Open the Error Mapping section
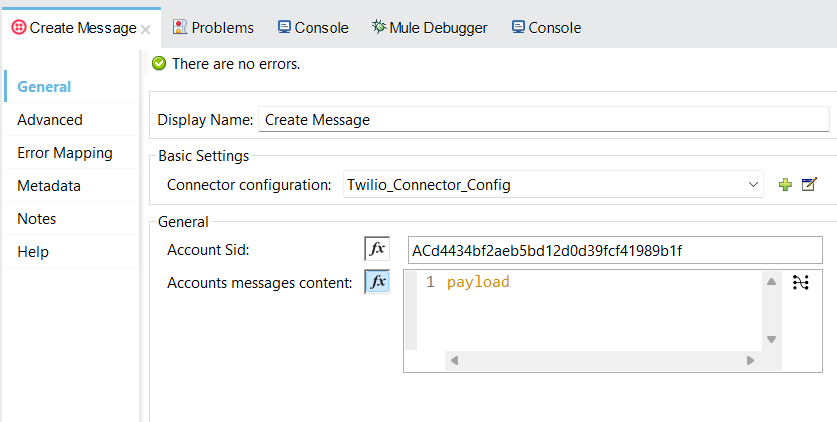This screenshot has width=837, height=422. click(72, 153)
